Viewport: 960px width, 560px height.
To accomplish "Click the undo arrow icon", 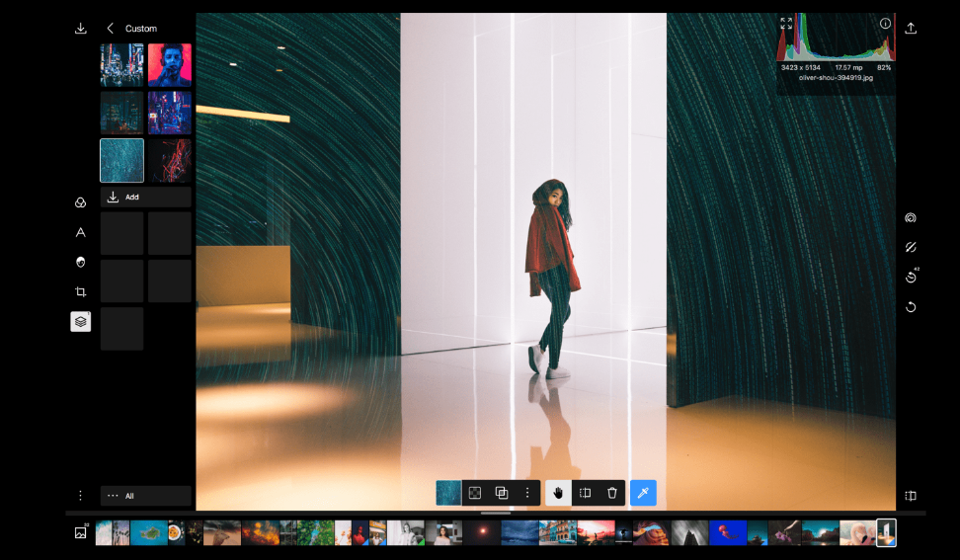I will [x=911, y=306].
